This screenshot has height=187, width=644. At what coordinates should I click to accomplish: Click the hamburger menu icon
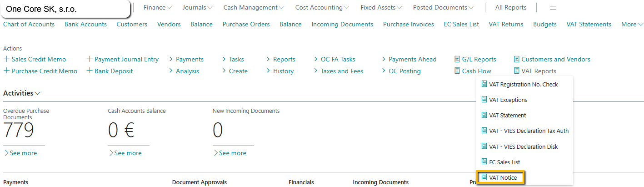(553, 8)
